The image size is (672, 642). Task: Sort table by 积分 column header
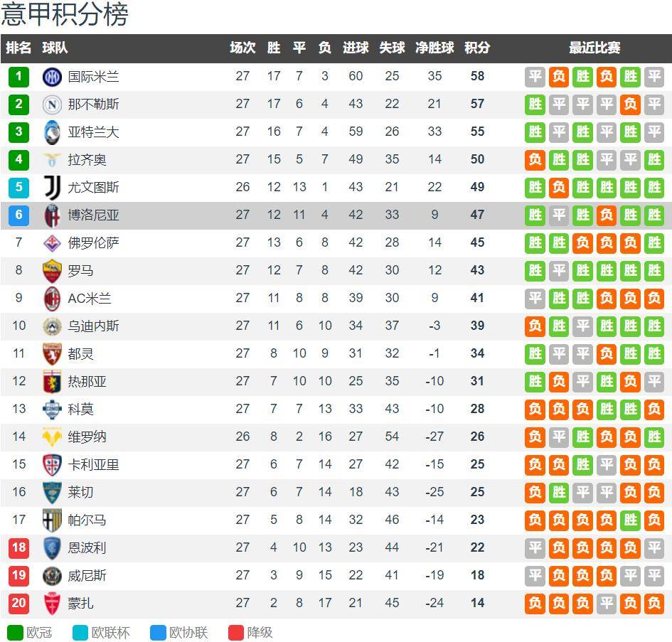pyautogui.click(x=477, y=48)
